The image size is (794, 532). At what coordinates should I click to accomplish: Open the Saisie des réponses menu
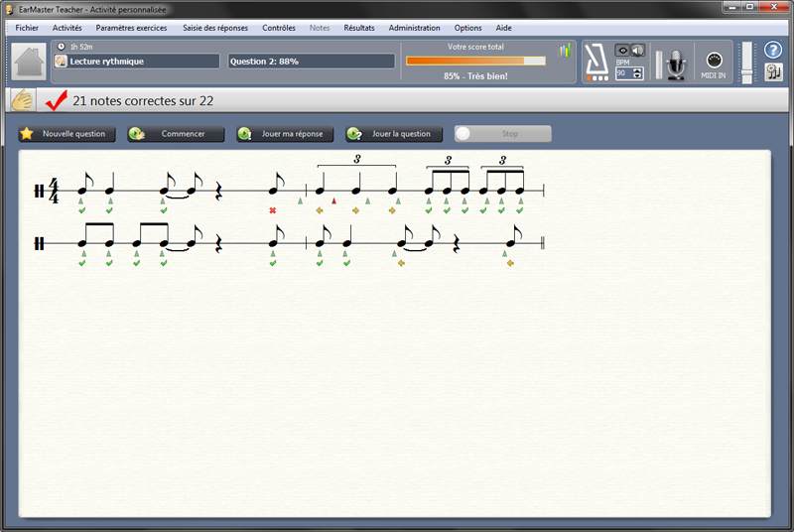pyautogui.click(x=215, y=28)
